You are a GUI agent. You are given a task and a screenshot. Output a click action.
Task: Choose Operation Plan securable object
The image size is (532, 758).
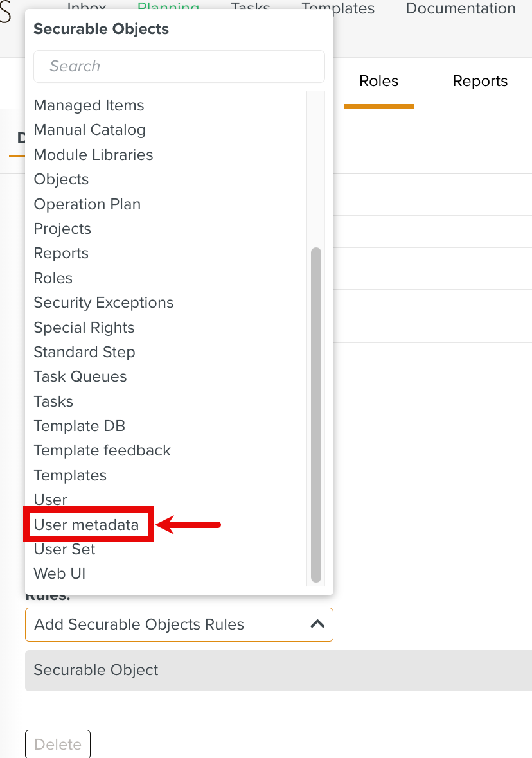tap(87, 204)
